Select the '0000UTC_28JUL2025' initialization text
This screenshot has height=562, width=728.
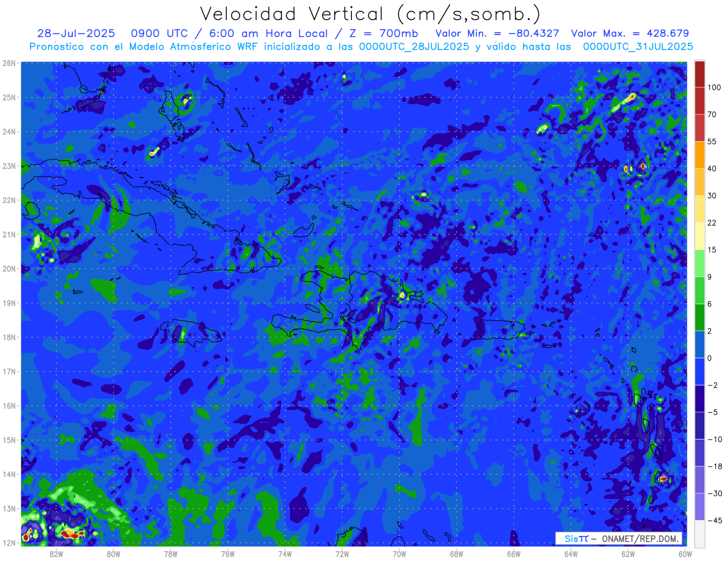point(414,46)
